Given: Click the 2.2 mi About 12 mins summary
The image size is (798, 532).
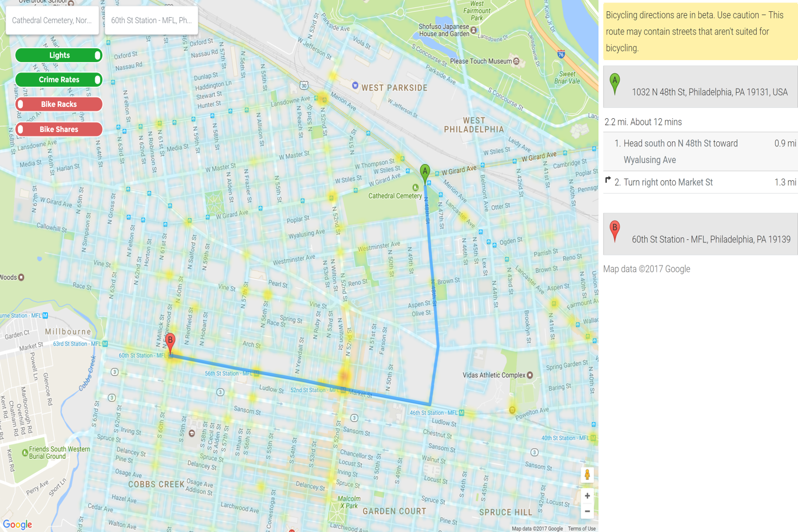Looking at the screenshot, I should (643, 122).
